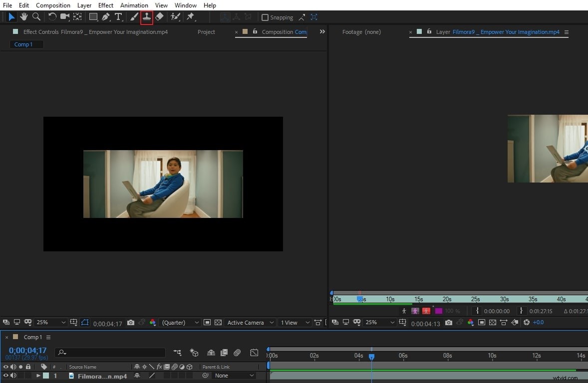Screen dimensions: 588x383
Task: Enable the Snapping option
Action: [x=265, y=17]
